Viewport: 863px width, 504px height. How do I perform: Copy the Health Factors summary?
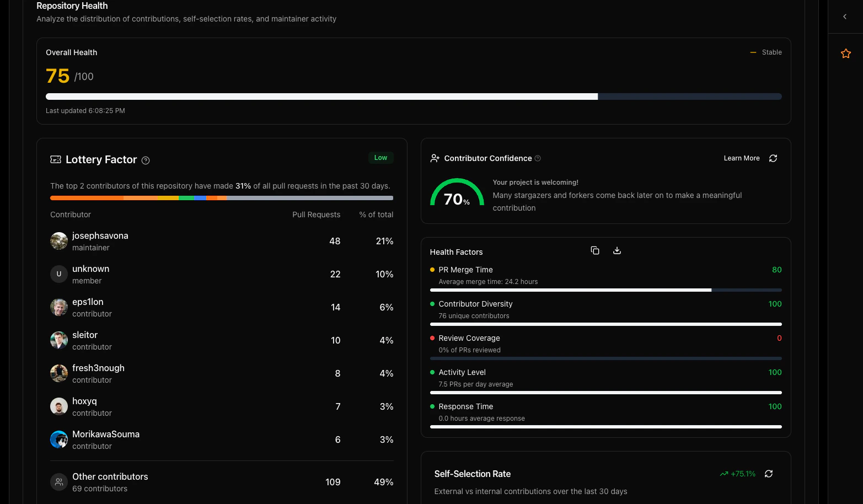(595, 250)
